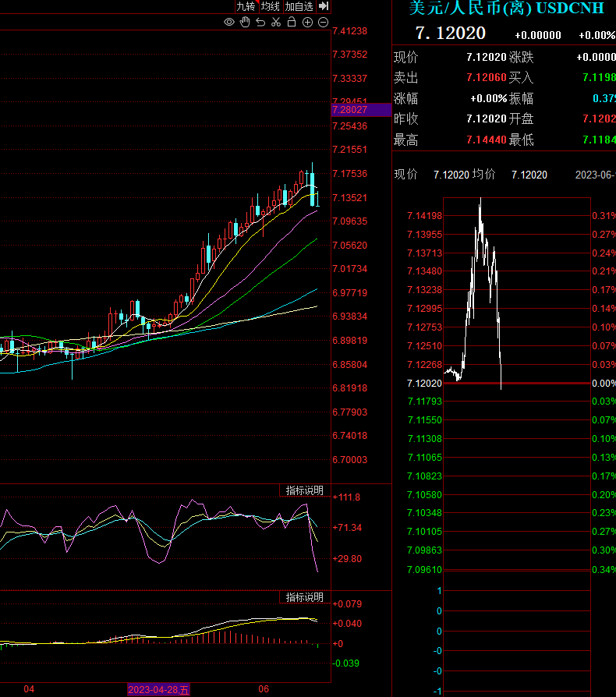Click the -0.039 MACD axis value

pyautogui.click(x=346, y=663)
